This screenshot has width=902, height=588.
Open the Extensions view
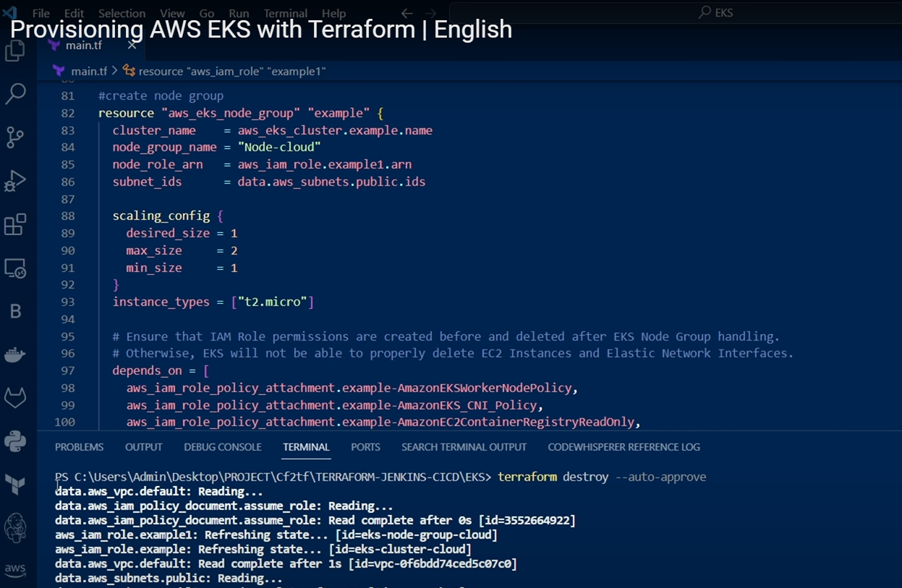point(15,224)
